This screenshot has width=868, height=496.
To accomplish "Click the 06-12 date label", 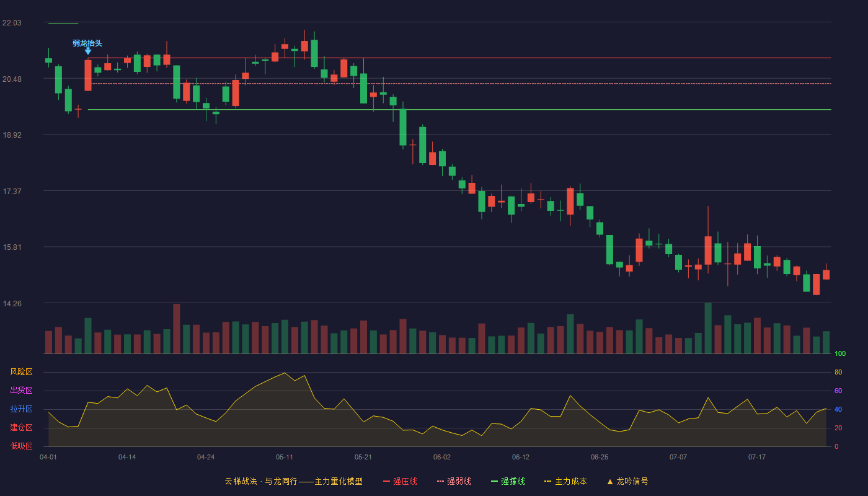I will click(x=521, y=457).
